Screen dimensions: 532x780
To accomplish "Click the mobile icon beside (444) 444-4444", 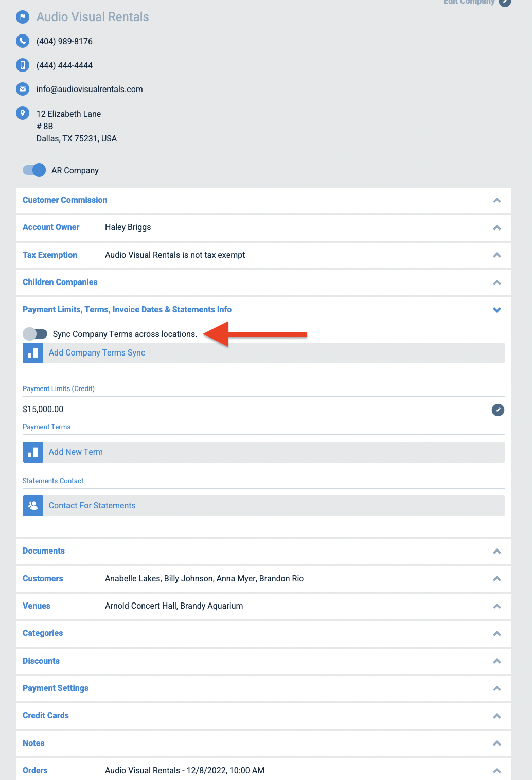I will pyautogui.click(x=23, y=65).
